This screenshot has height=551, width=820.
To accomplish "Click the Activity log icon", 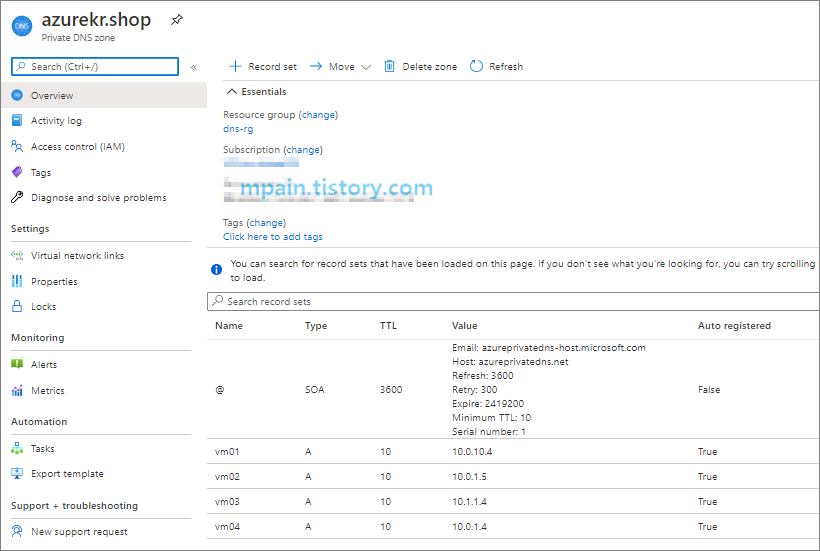I will pos(17,120).
